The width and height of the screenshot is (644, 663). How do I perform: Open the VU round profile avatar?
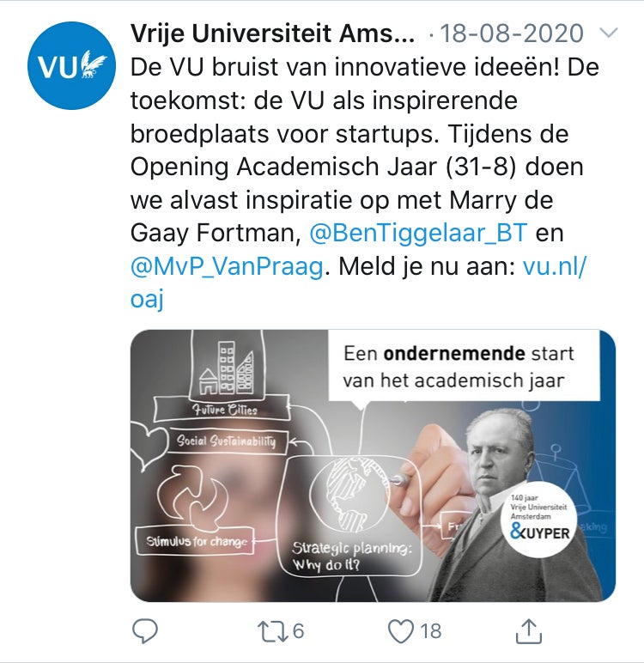coord(71,65)
